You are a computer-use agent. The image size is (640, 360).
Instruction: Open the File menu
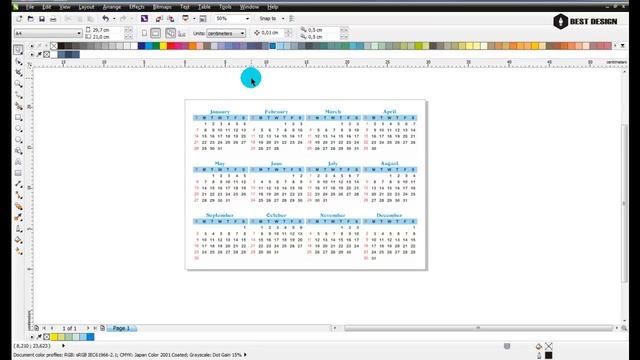30,7
